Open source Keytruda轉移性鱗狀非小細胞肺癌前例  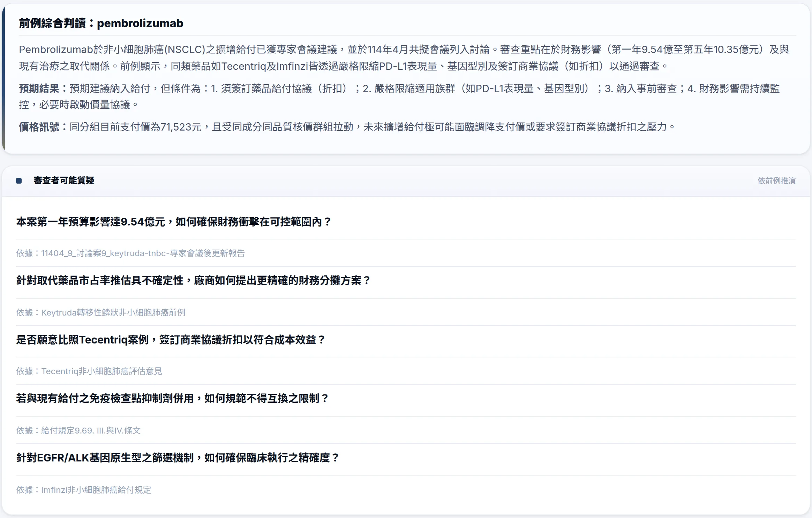(x=101, y=312)
